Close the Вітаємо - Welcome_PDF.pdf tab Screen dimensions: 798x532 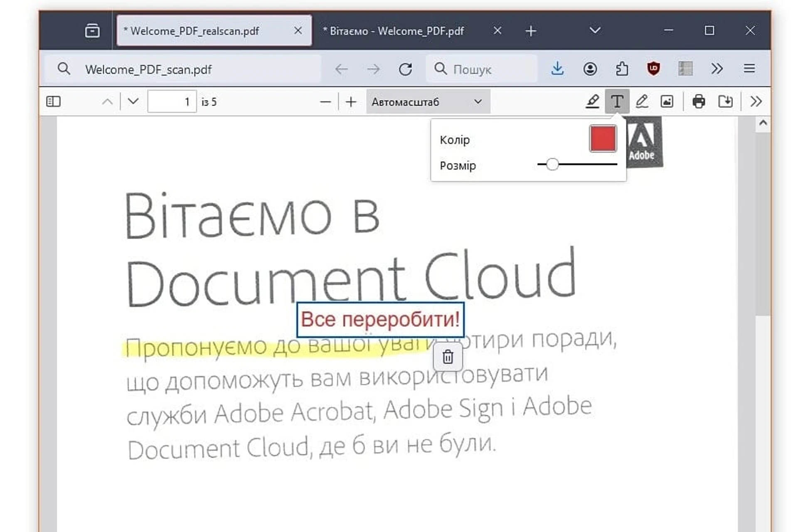tap(498, 31)
